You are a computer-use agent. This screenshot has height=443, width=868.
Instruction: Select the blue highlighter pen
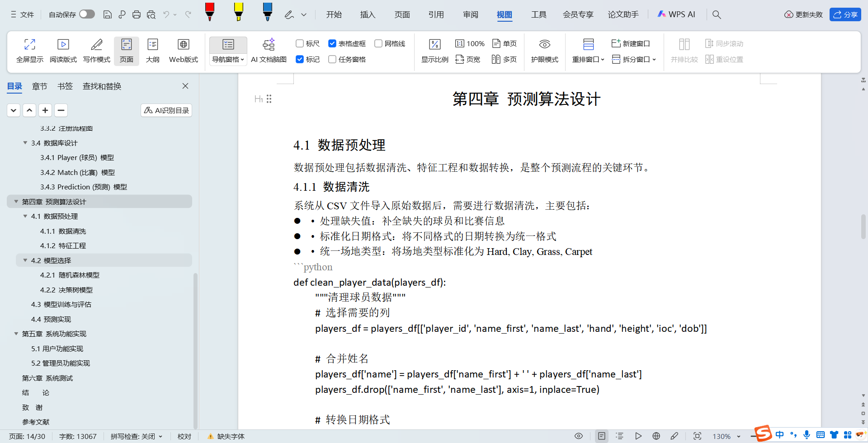click(x=268, y=12)
